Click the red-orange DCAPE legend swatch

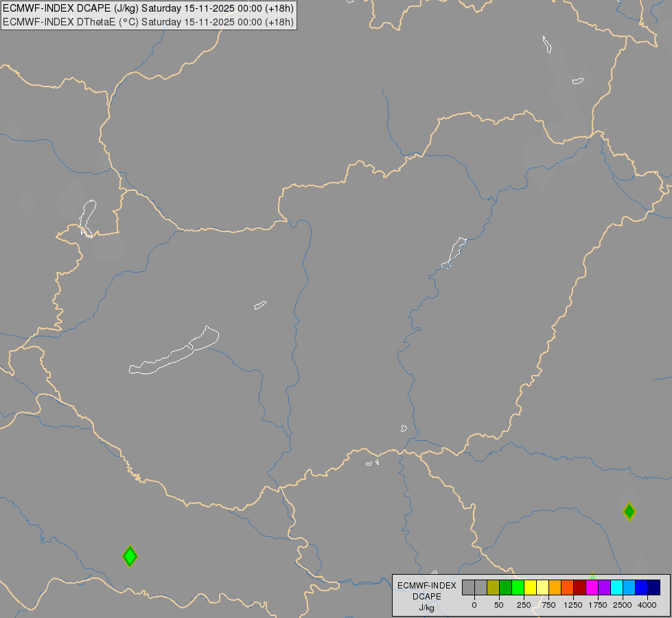568,587
